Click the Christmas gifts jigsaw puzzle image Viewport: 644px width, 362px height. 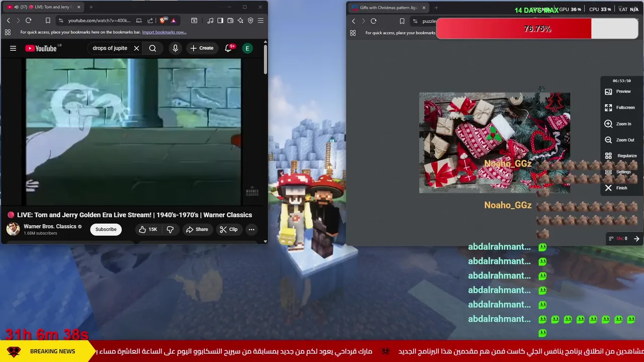(x=495, y=143)
